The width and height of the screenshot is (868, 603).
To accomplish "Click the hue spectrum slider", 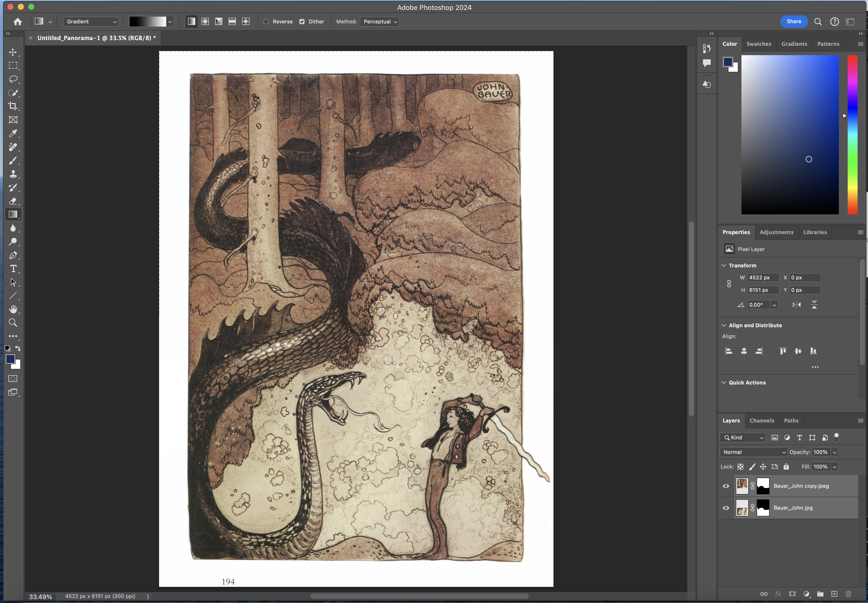I will 852,134.
